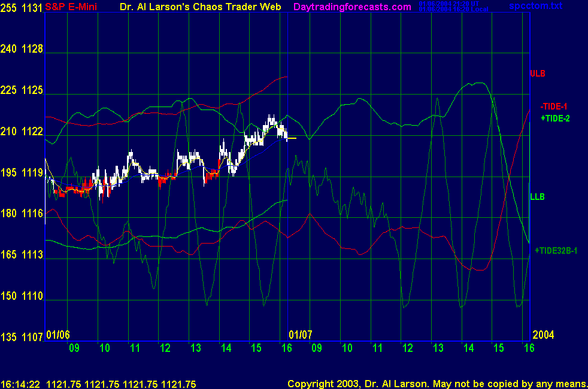Viewport: 588px width, 389px height.
Task: Select the '+TIDE32B-1' legend label
Action: (x=556, y=251)
